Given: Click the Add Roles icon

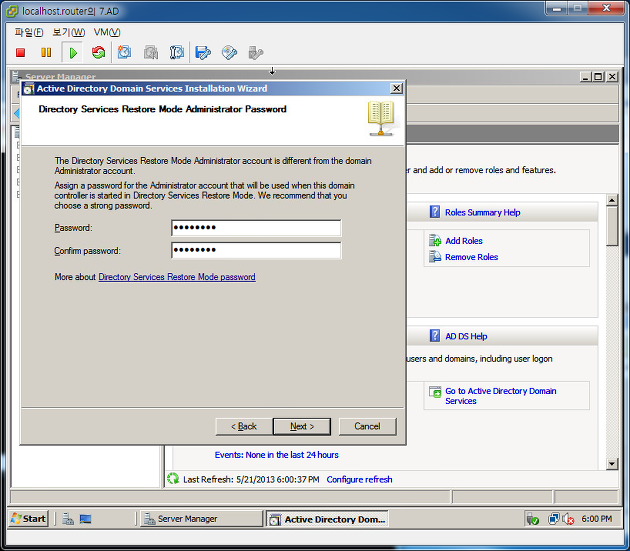Looking at the screenshot, I should [435, 240].
